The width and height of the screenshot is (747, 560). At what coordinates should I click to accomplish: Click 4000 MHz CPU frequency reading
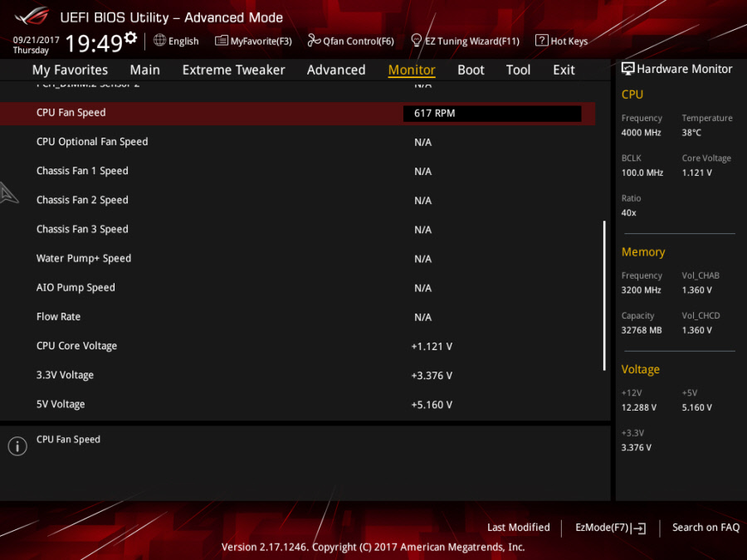pos(641,133)
